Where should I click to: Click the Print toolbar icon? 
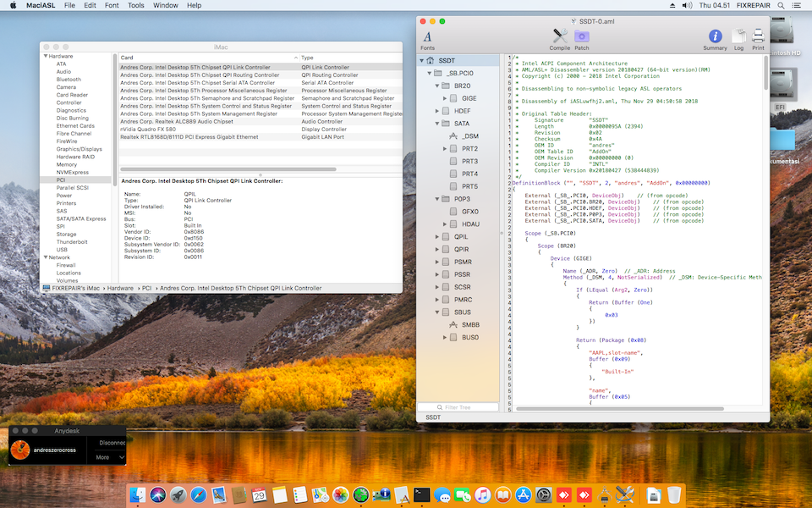pyautogui.click(x=758, y=38)
